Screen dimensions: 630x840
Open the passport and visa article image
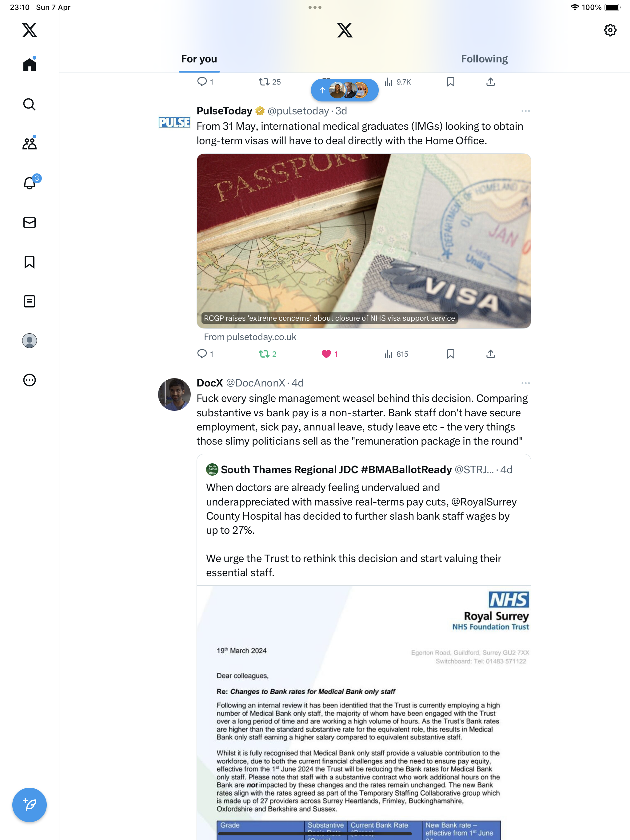coord(364,241)
